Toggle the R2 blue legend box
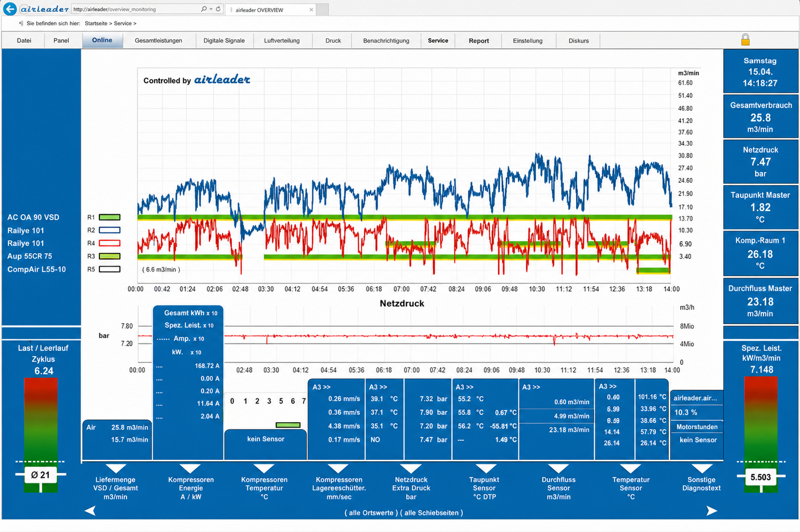Viewport: 800px width, 532px height. point(110,230)
